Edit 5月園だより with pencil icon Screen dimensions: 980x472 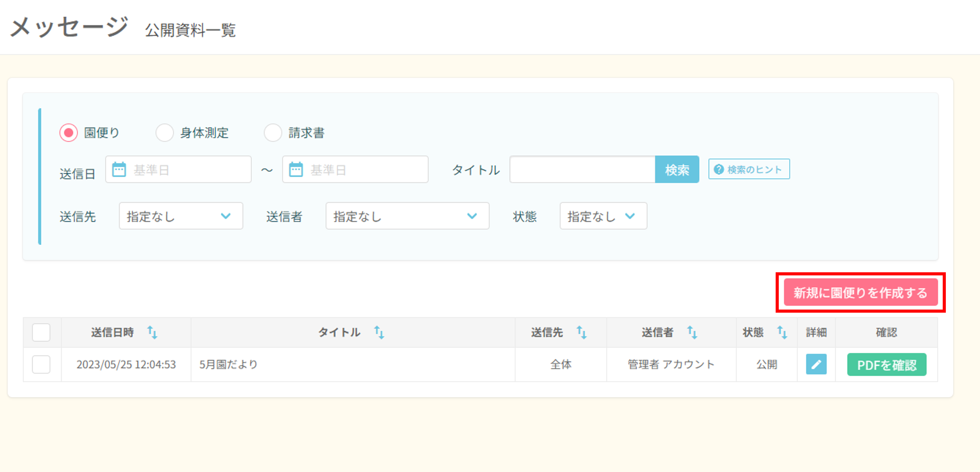click(x=816, y=365)
